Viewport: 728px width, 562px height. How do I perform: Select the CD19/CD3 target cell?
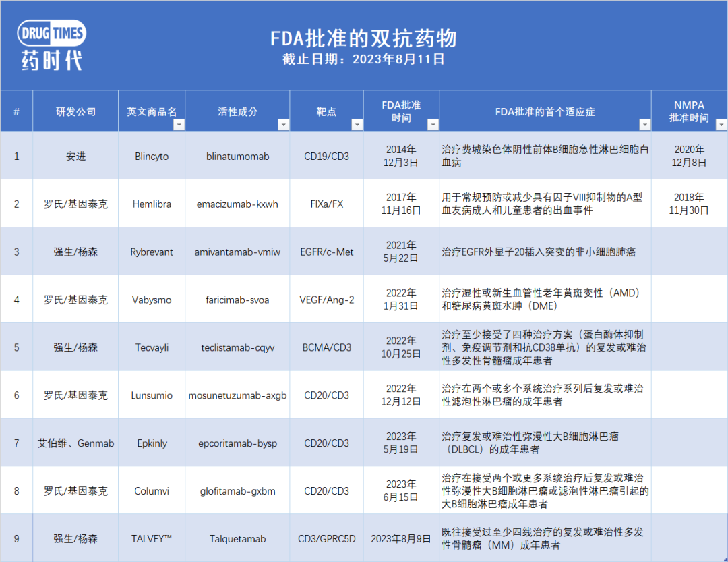[326, 156]
